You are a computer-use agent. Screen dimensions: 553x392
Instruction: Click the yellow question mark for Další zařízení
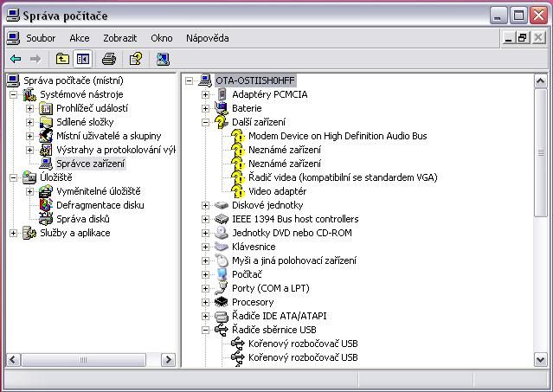click(x=221, y=122)
